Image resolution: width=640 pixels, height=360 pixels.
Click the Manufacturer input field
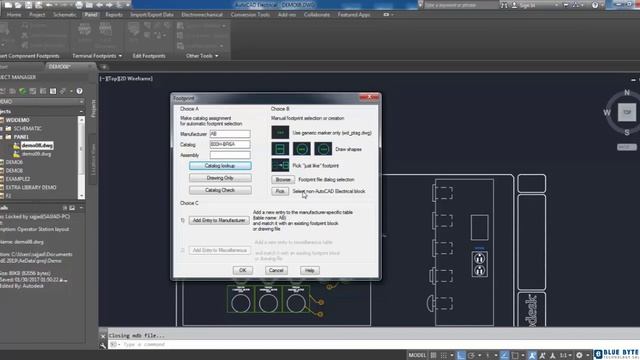tap(230, 134)
